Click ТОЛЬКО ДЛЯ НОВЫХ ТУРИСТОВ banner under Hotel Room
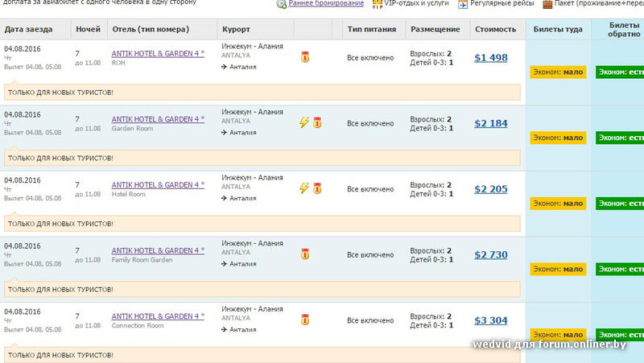The width and height of the screenshot is (644, 363). 262,224
